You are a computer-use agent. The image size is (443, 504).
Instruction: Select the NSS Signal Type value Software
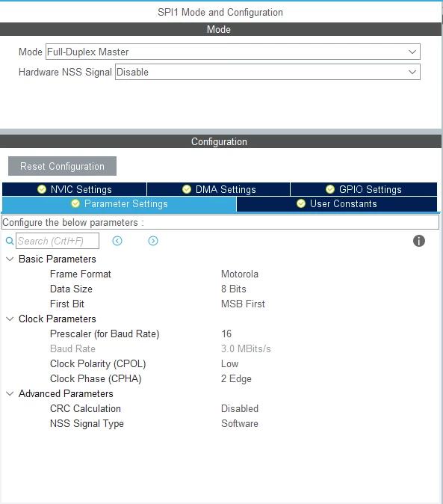click(240, 424)
